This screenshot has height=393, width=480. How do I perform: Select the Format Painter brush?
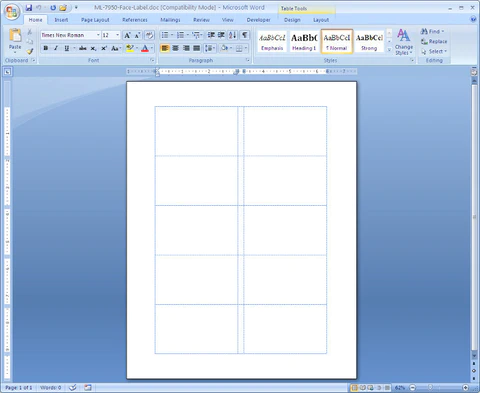30,51
